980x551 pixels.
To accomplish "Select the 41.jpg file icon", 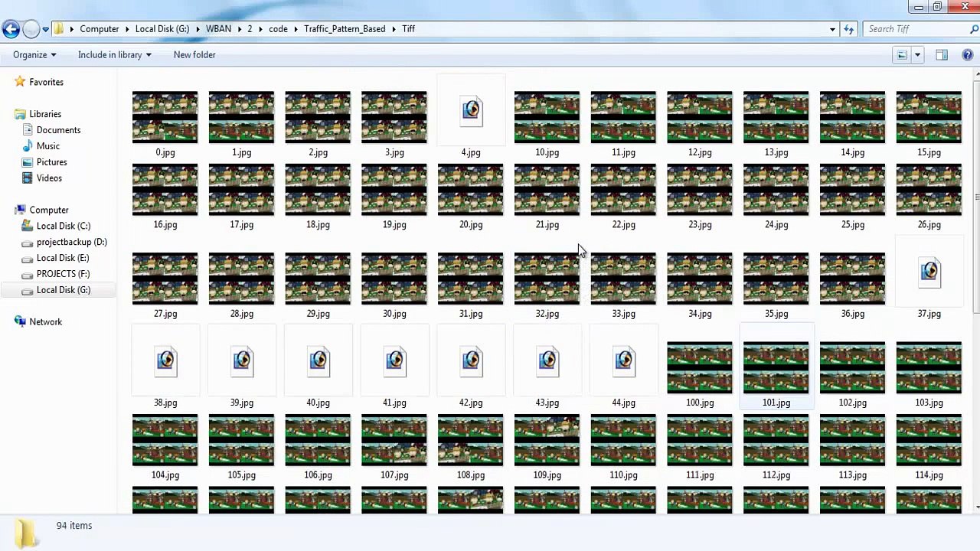I will point(394,360).
